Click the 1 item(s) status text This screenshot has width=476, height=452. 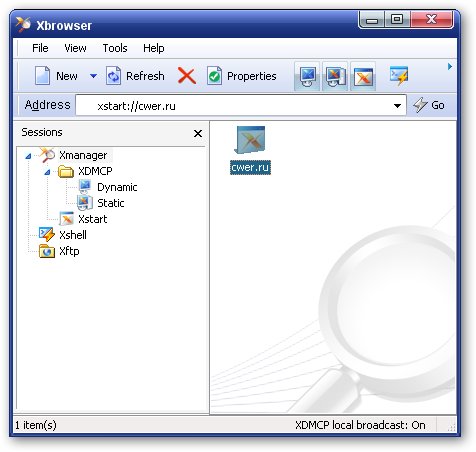click(36, 425)
